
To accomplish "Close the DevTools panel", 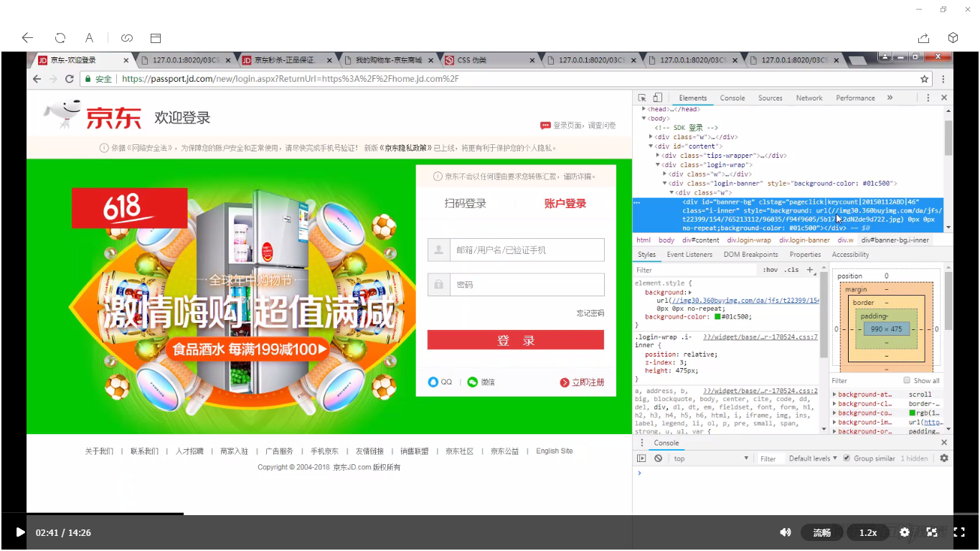I will click(x=944, y=98).
